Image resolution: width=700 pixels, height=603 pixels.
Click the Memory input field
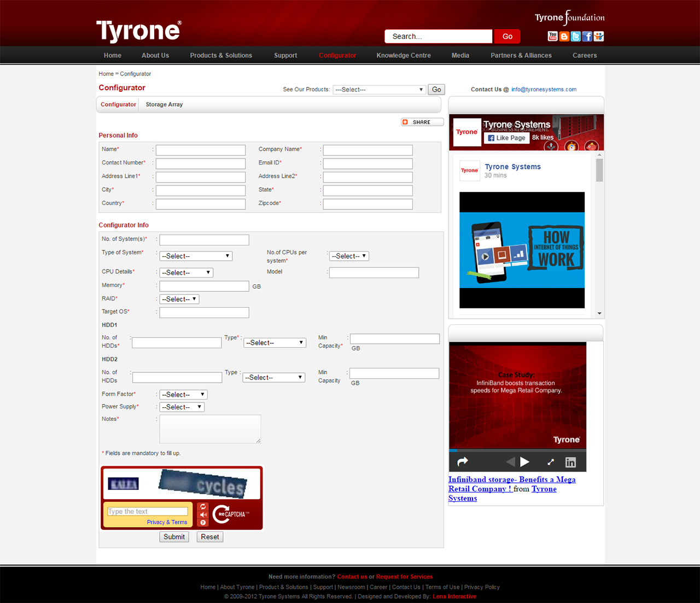click(205, 286)
